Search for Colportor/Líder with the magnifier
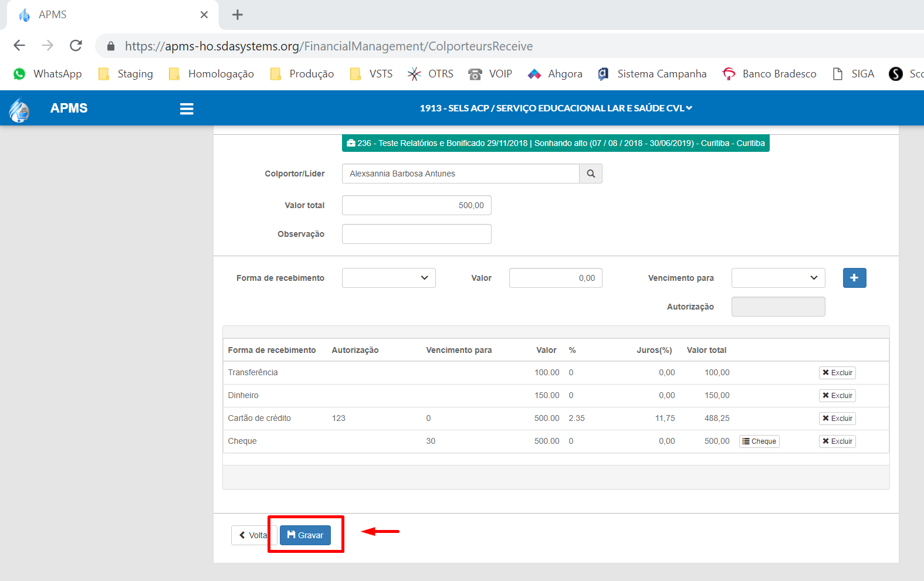The width and height of the screenshot is (924, 581). (x=591, y=174)
